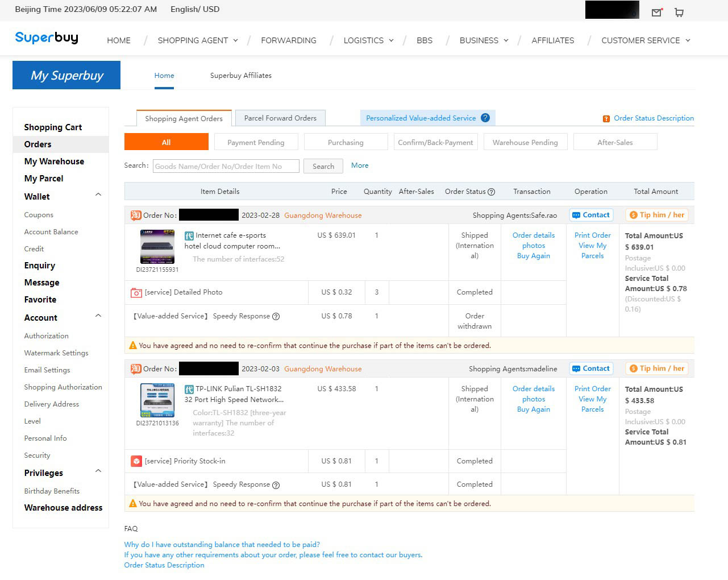Open Shopping Cart in sidebar
The width and height of the screenshot is (728, 580).
tap(53, 127)
